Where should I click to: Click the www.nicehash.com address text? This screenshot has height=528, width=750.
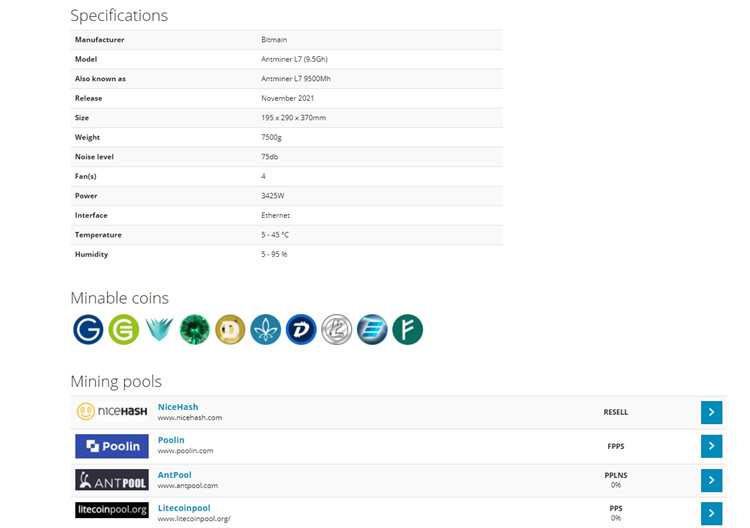[190, 418]
